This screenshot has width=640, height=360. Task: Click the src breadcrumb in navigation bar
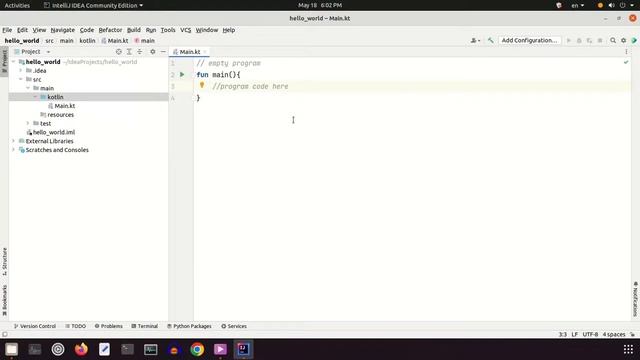(x=49, y=41)
